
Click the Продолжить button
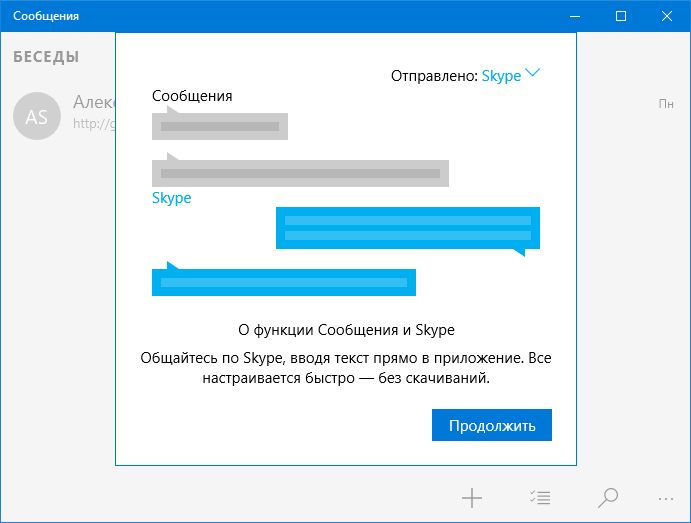pos(492,425)
